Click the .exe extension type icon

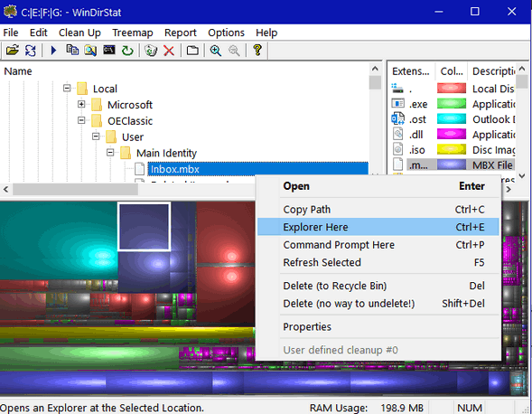coord(397,103)
